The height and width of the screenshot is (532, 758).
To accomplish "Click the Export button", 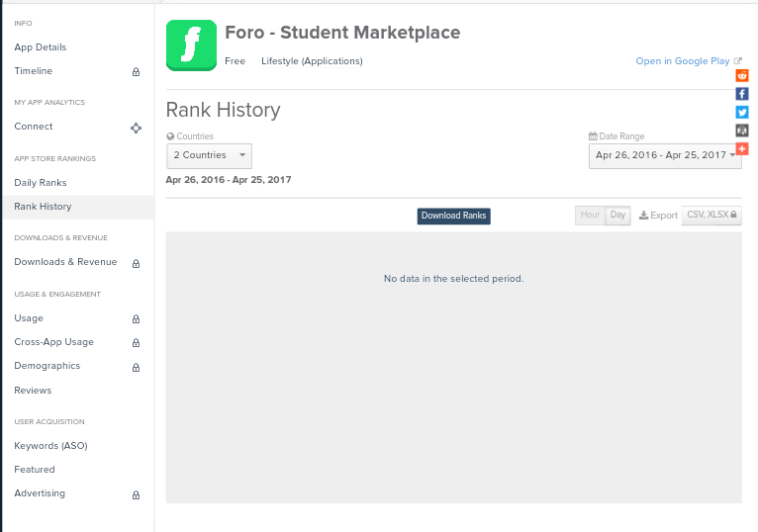I will tap(658, 216).
